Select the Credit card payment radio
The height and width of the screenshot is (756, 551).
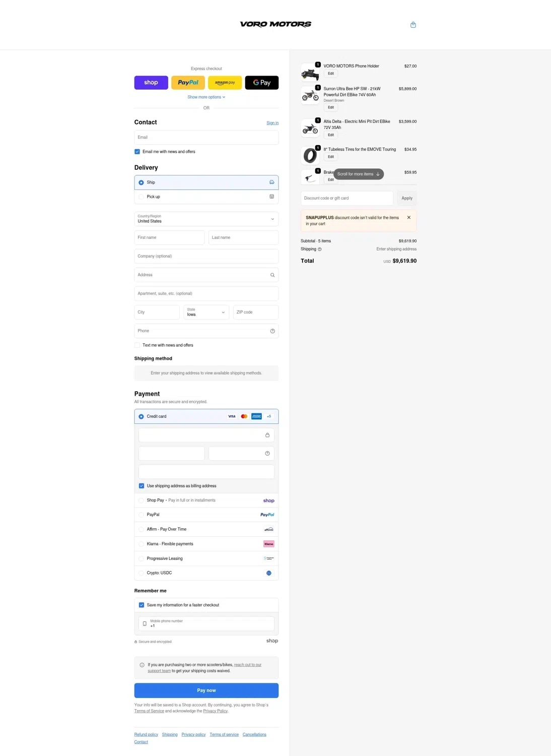coord(141,416)
